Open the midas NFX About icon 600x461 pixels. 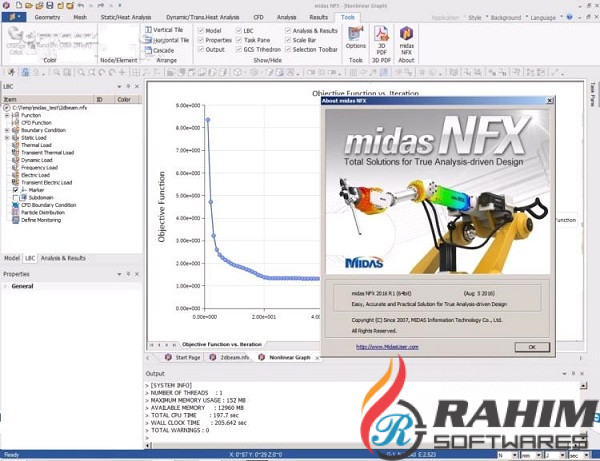pyautogui.click(x=406, y=34)
